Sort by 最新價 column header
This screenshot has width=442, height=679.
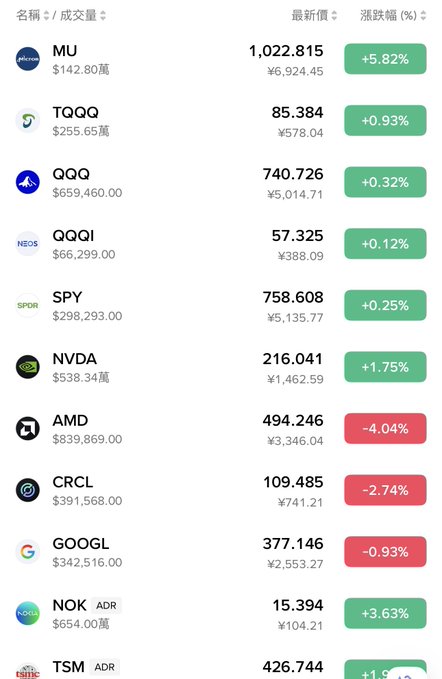pos(314,16)
